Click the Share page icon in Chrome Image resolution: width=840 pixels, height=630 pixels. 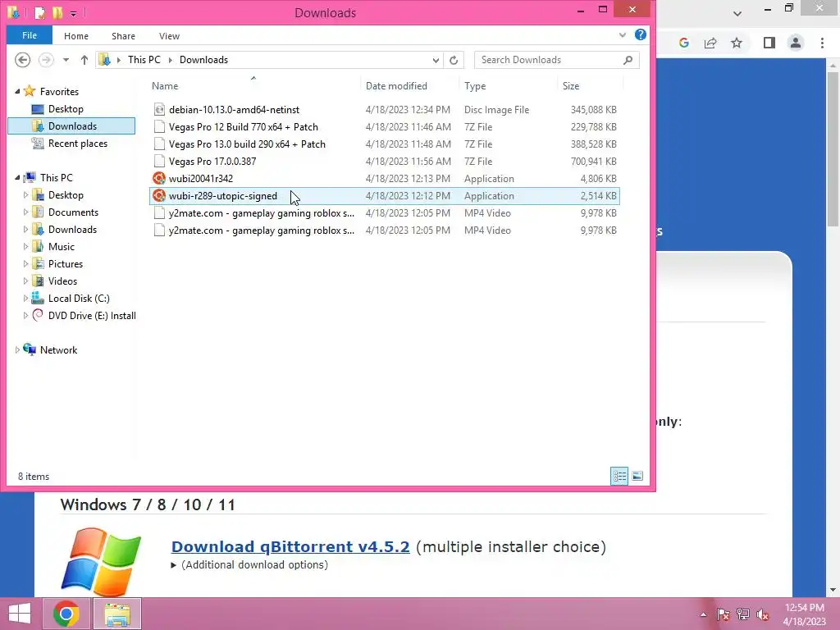point(710,43)
